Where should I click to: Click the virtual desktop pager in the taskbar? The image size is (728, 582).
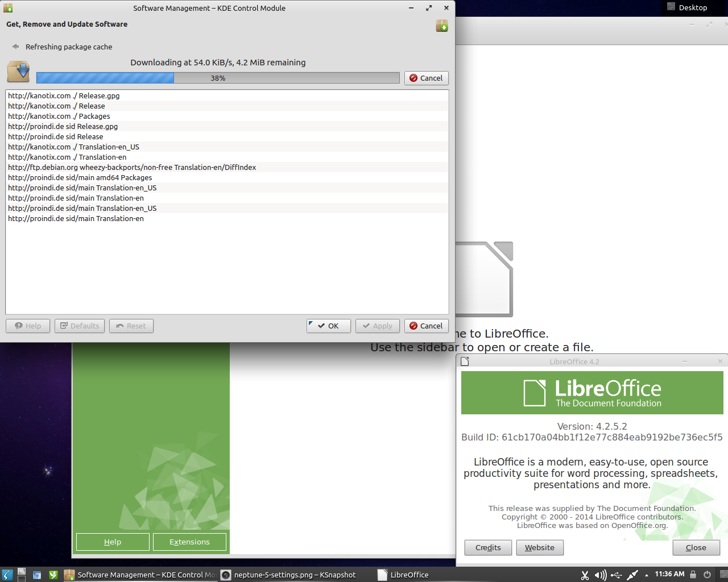(x=22, y=575)
